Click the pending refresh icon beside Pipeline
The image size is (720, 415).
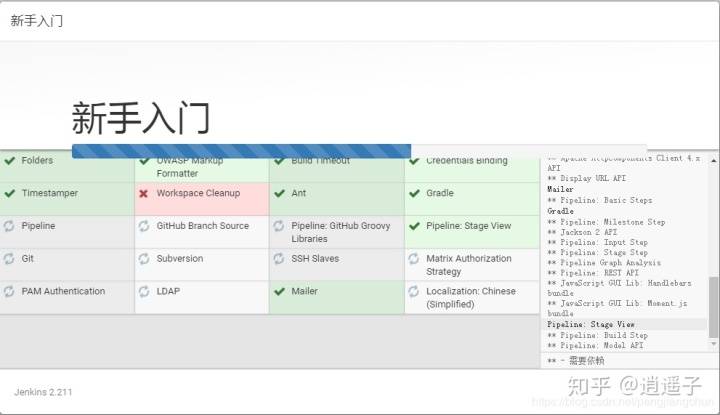[x=9, y=227]
